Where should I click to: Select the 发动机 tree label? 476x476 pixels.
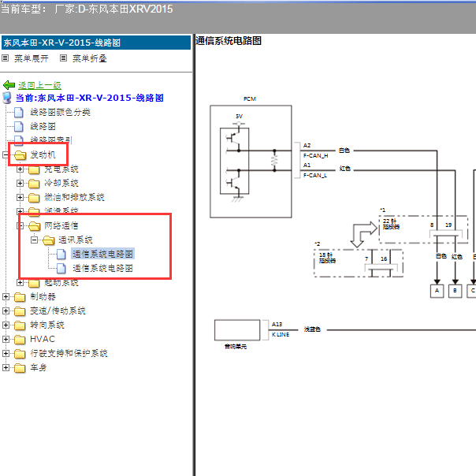43,154
